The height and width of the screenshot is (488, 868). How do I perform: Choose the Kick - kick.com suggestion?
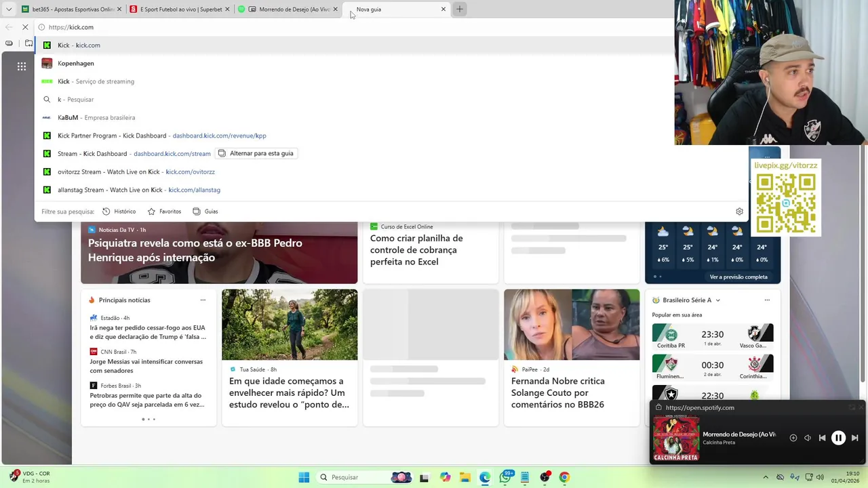point(354,45)
